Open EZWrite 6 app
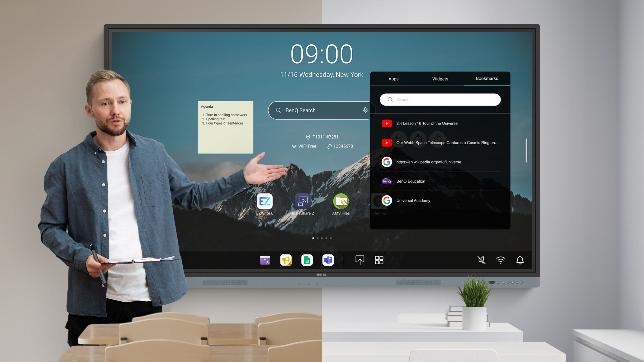 click(x=264, y=202)
